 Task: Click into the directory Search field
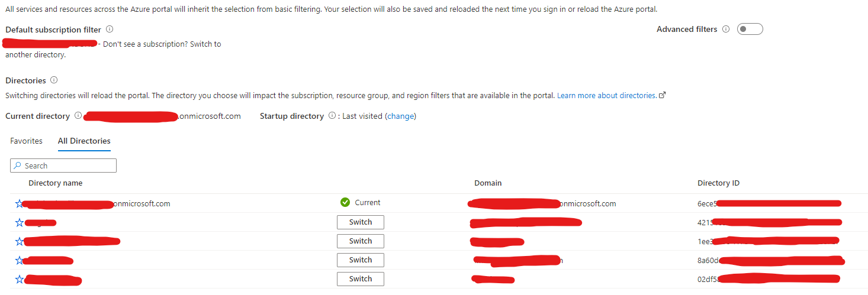click(63, 166)
